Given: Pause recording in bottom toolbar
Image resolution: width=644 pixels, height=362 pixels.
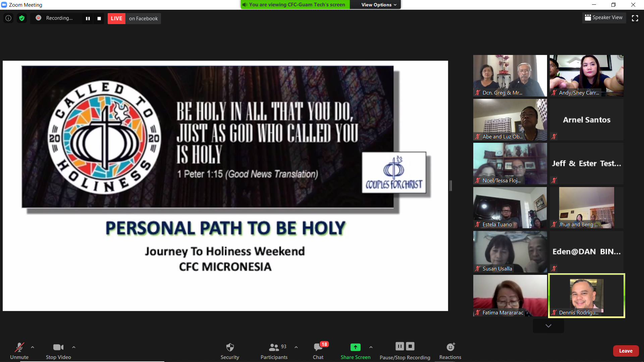Looking at the screenshot, I should [399, 346].
